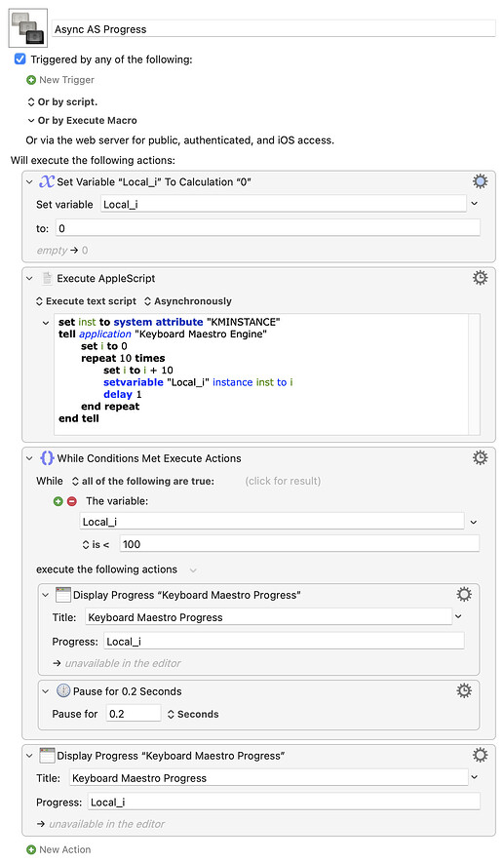Click the '(click for result)' text
504x863 pixels.
[x=283, y=481]
